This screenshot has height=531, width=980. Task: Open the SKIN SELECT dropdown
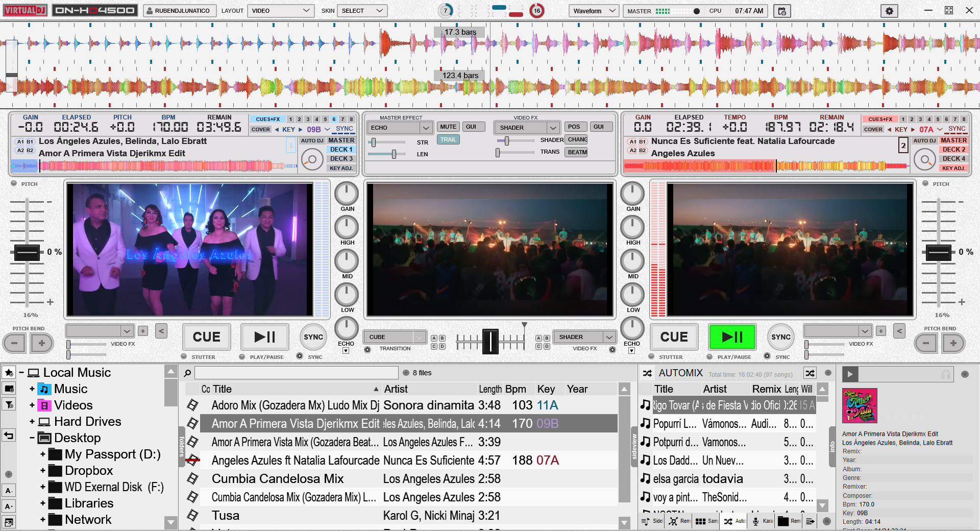point(362,11)
